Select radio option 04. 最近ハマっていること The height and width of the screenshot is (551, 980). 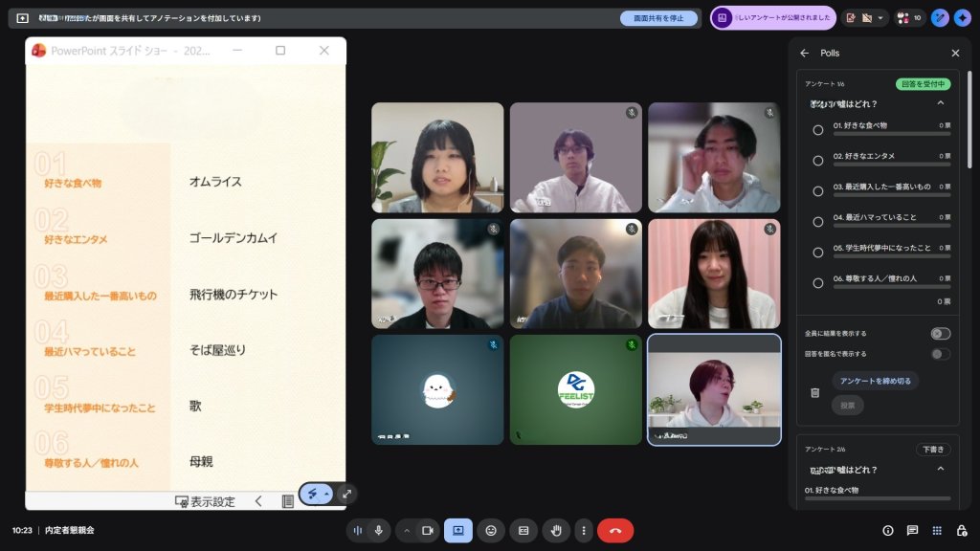818,222
